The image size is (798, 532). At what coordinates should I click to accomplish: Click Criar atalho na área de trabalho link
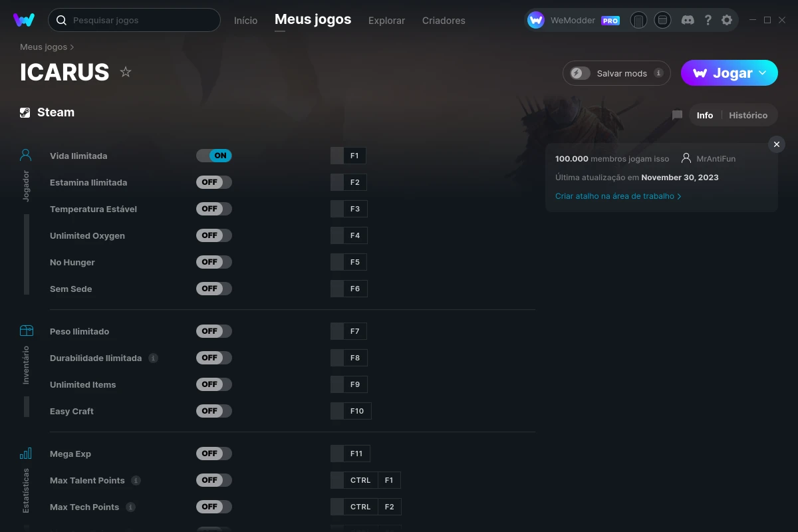click(618, 196)
